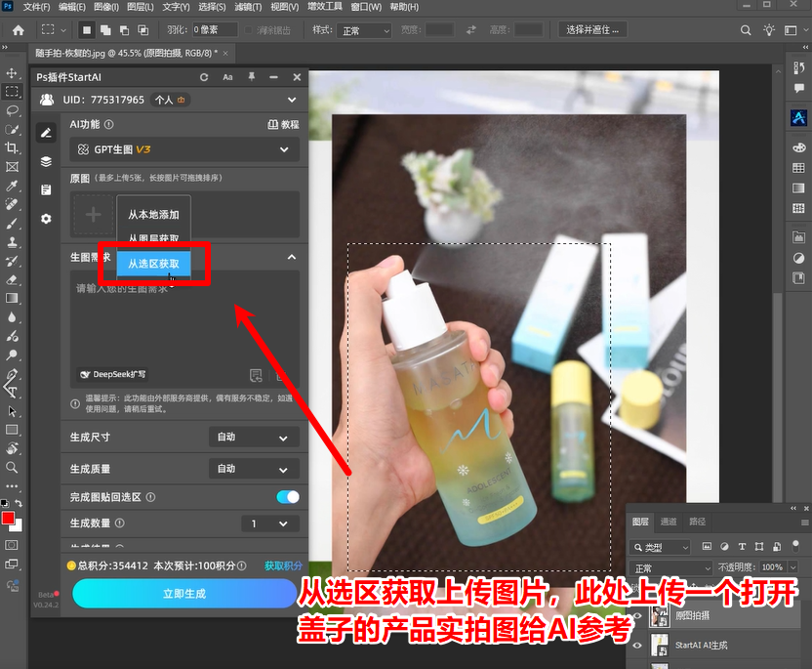Switch to the 通道 tab
The height and width of the screenshot is (669, 812).
pos(668,522)
